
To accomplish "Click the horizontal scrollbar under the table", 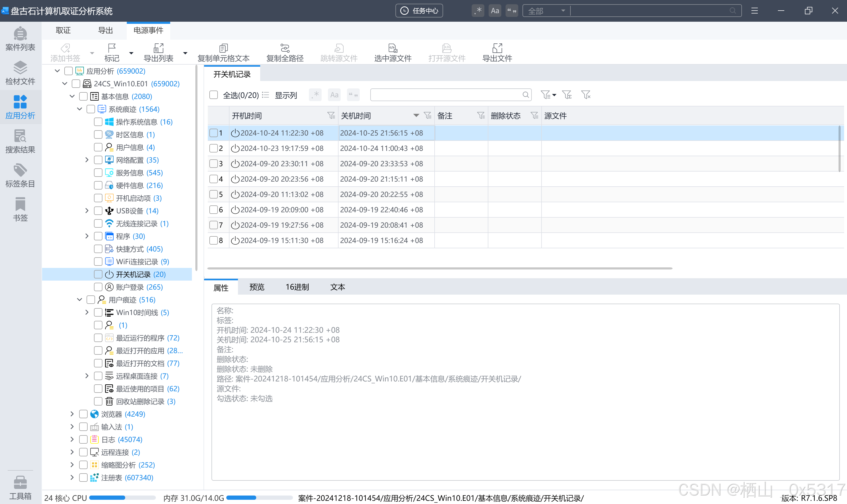I will [x=439, y=268].
